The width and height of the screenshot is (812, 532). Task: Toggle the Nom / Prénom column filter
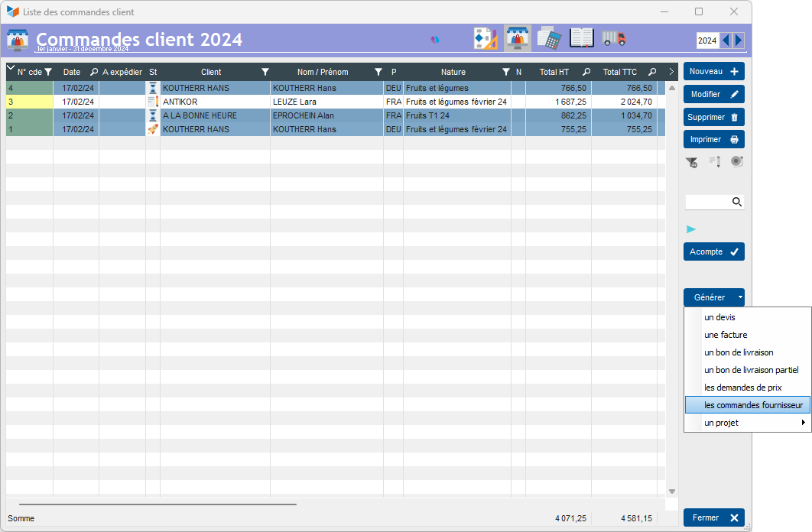pos(378,72)
